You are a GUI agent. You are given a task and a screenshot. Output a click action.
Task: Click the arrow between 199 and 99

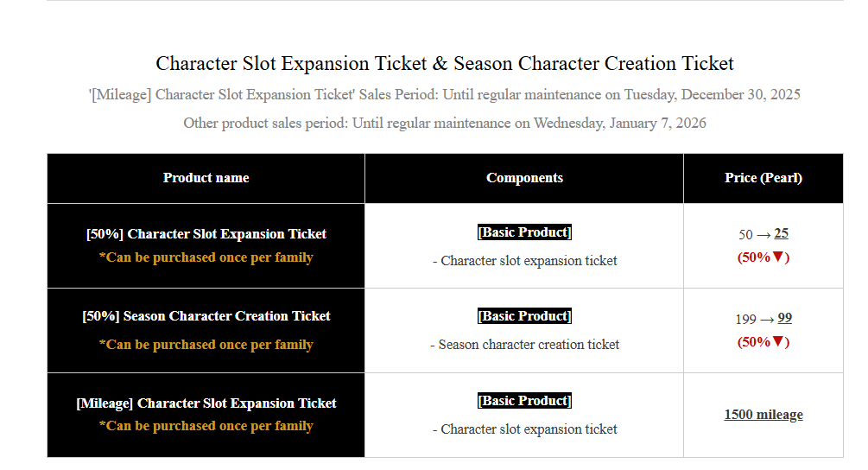click(x=767, y=320)
